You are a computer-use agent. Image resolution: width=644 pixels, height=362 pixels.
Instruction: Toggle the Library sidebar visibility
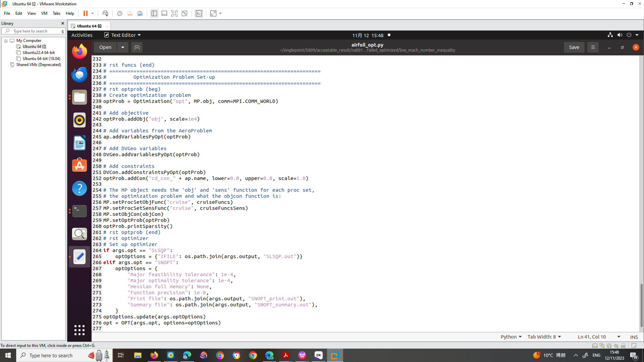point(154,13)
